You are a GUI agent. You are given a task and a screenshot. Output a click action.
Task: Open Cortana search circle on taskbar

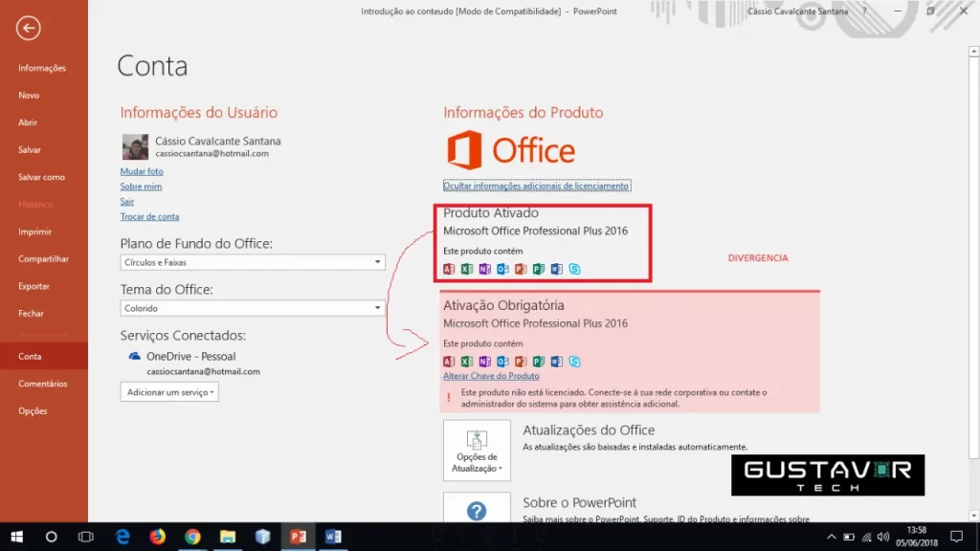click(x=52, y=537)
